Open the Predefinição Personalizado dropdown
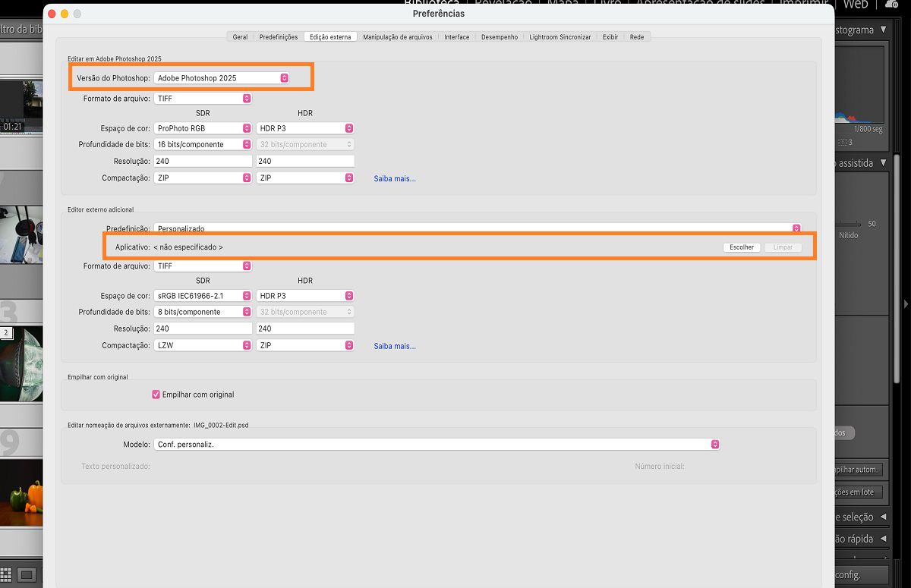 click(478, 228)
